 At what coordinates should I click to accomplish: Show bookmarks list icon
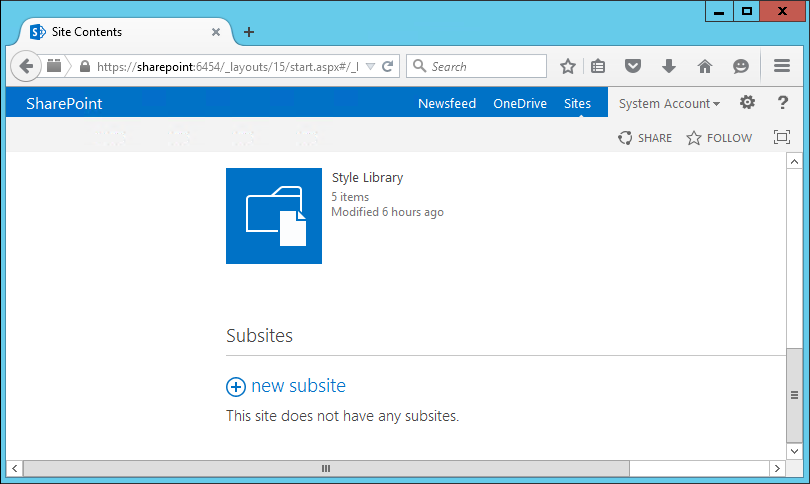(598, 66)
